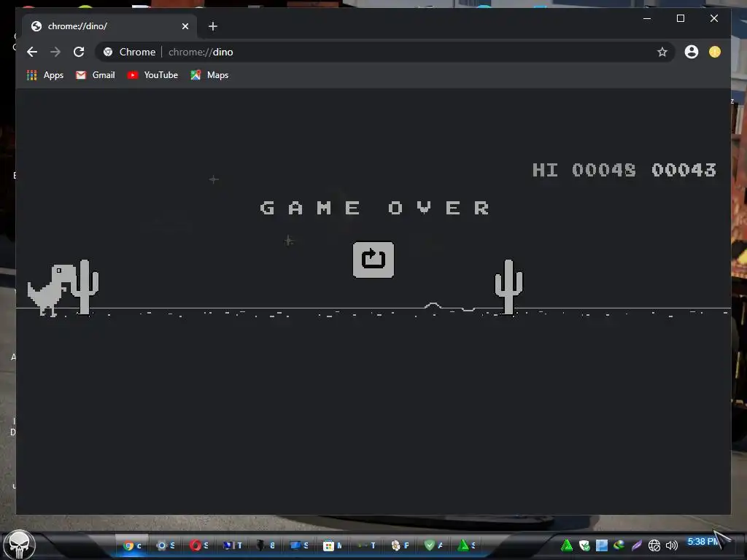Open the Maps bookmark
747x560 pixels.
209,75
